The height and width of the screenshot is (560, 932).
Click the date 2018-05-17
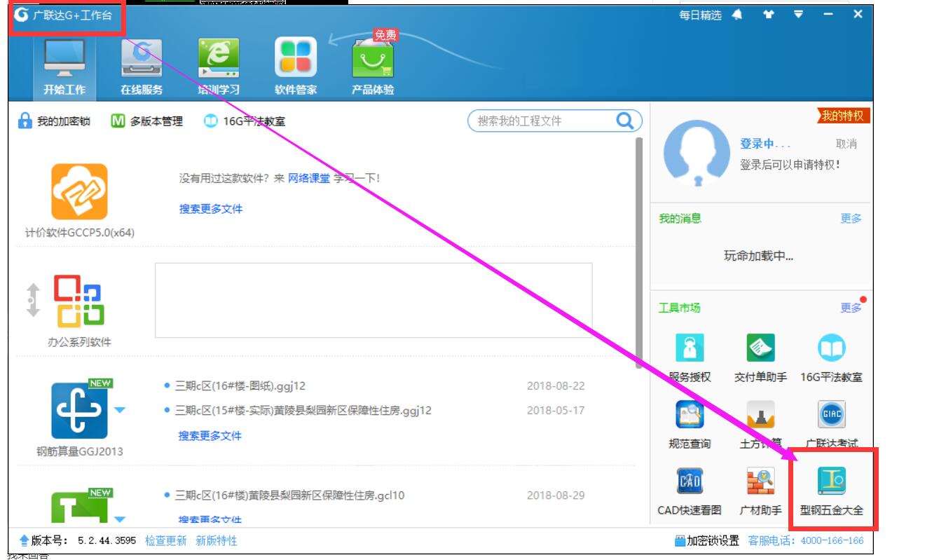tap(556, 410)
